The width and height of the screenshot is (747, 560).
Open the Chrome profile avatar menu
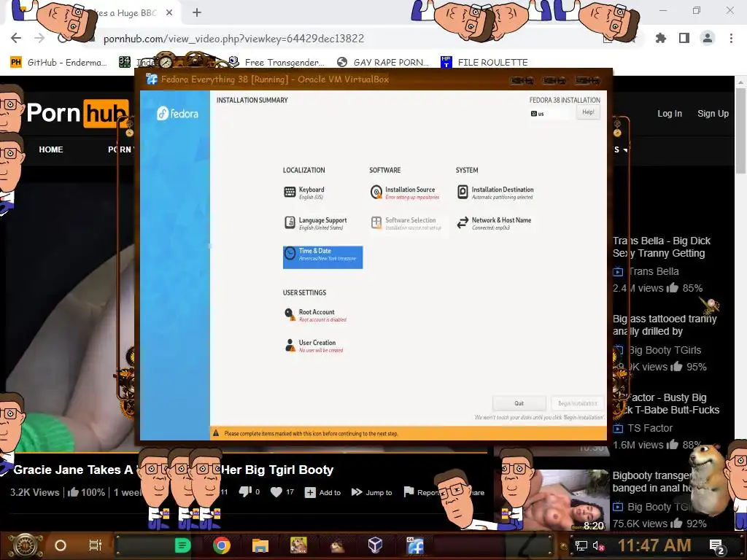[x=708, y=38]
